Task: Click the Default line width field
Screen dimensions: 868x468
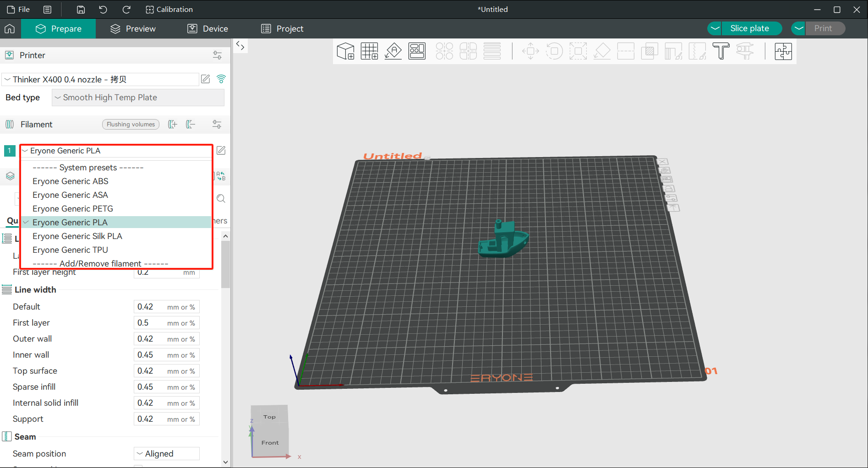Action: pos(167,307)
